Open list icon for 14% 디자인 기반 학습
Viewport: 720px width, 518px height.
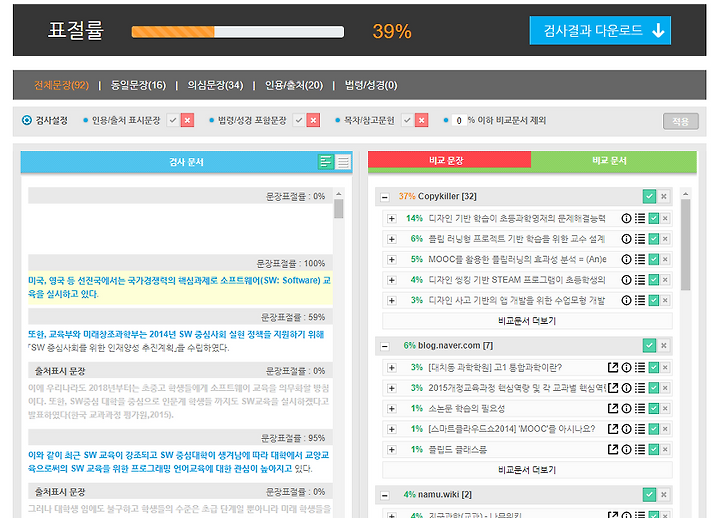[640, 219]
